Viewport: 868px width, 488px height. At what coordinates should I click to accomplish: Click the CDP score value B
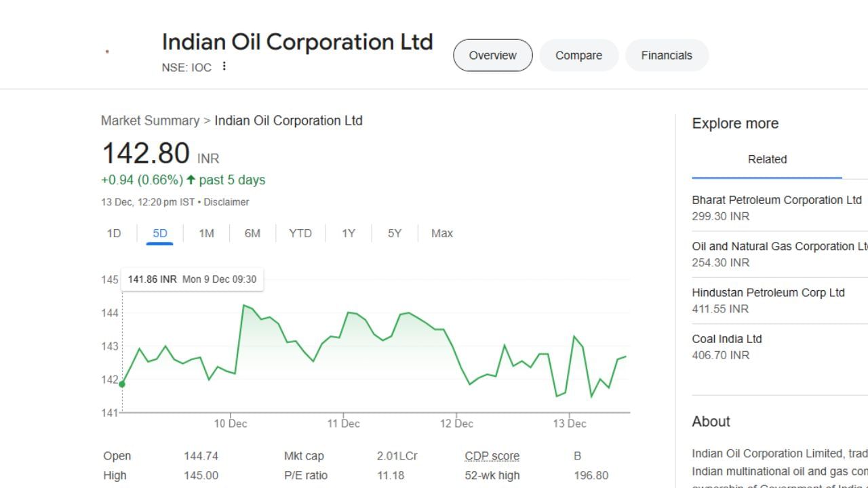(577, 456)
